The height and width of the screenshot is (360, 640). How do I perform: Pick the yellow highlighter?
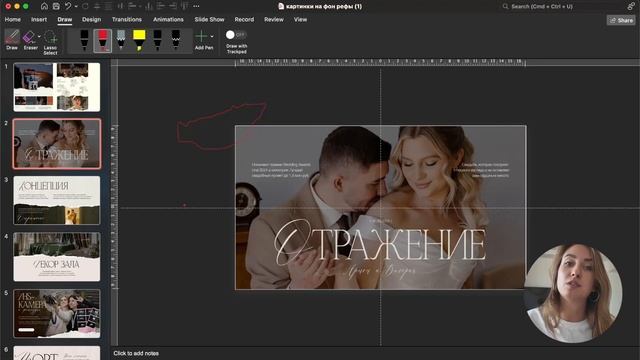tap(139, 40)
